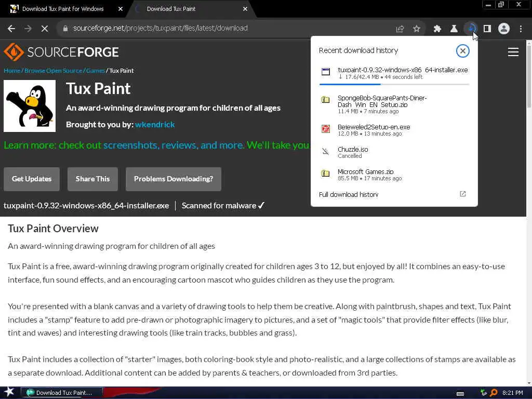
Task: Click Bejeweled2Setup exe icon
Action: click(x=326, y=129)
